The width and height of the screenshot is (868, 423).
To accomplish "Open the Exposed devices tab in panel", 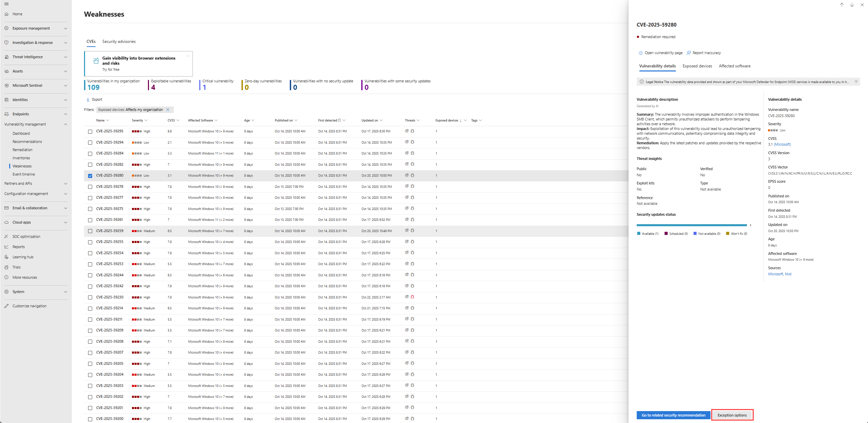I will (x=697, y=66).
